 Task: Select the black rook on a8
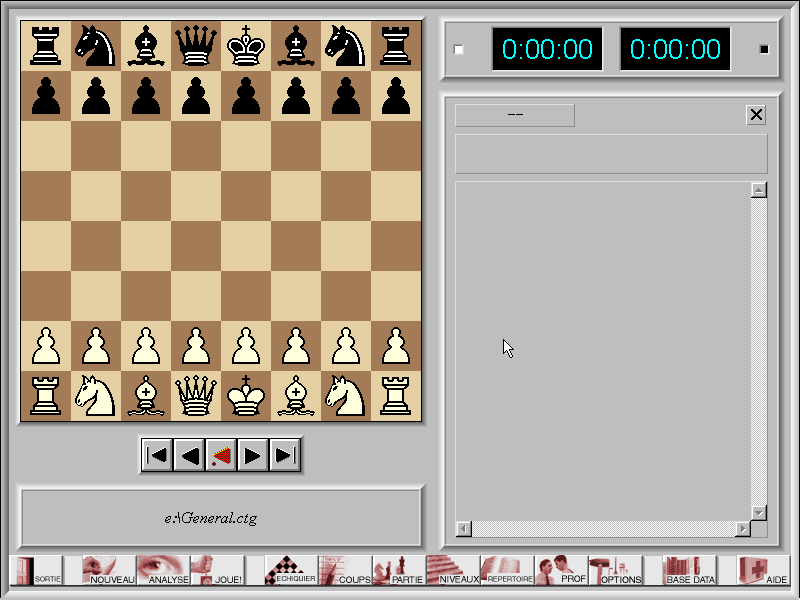point(46,46)
